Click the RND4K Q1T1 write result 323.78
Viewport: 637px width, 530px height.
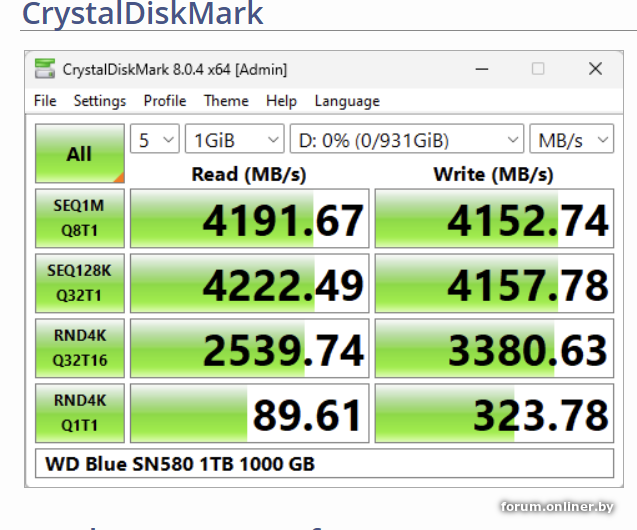tap(494, 413)
